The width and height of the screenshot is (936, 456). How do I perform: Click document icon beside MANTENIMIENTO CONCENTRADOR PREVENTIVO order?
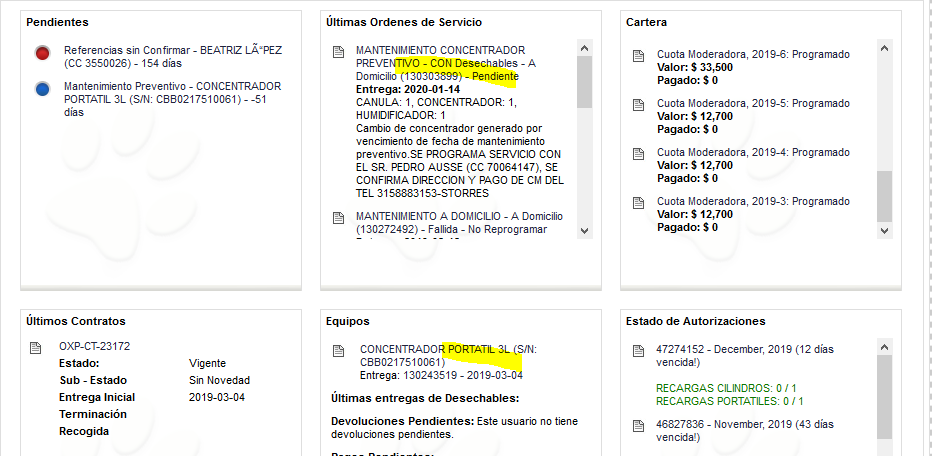pos(338,52)
